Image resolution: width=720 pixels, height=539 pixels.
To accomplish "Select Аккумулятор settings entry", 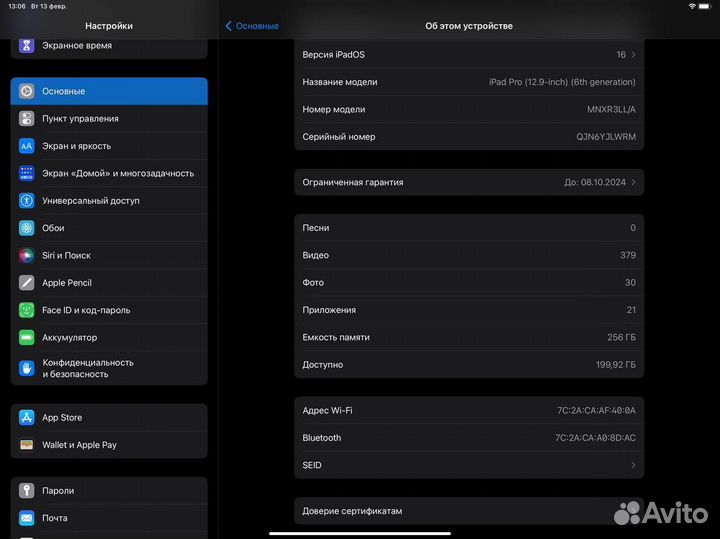I will coord(109,337).
